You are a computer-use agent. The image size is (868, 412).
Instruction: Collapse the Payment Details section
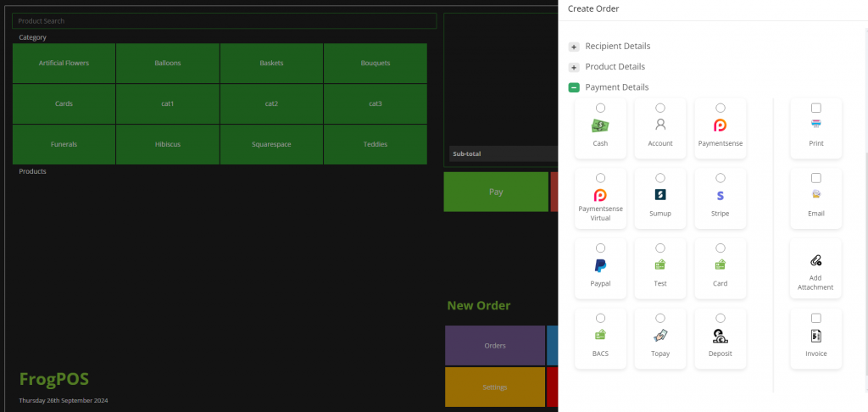point(574,87)
